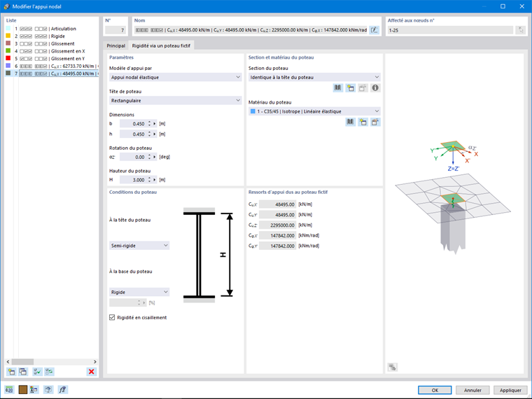532x399 pixels.
Task: Open the Rigide column base condition dropdown
Action: 139,292
